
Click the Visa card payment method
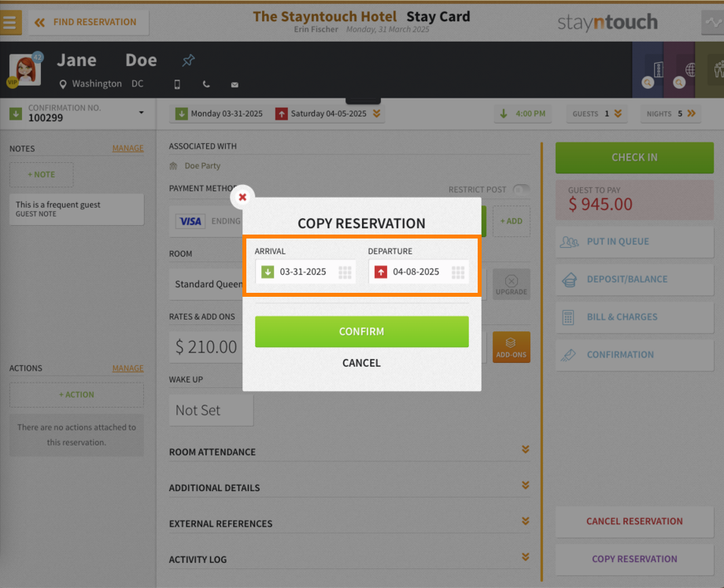point(190,221)
